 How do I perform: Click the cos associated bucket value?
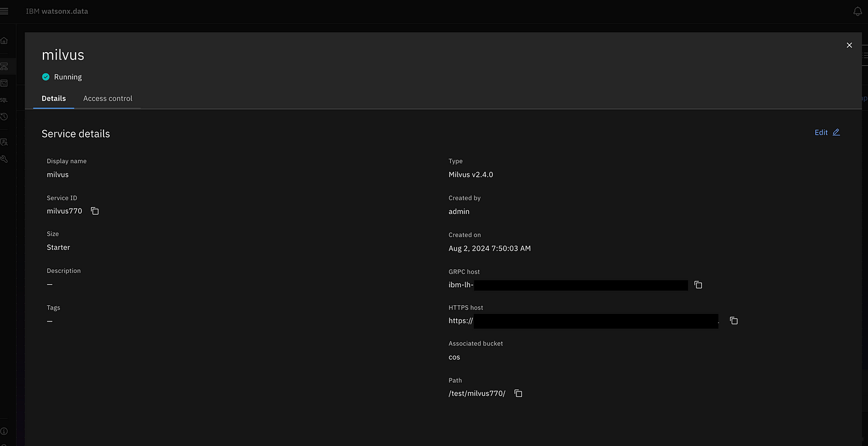click(454, 357)
